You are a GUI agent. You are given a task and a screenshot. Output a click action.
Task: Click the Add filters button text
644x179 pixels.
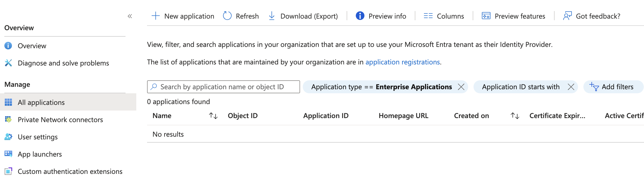618,87
